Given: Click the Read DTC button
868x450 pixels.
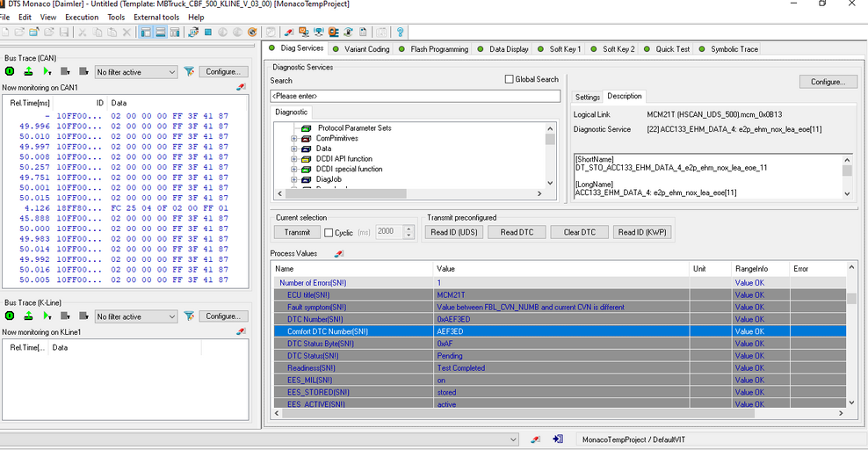Looking at the screenshot, I should pyautogui.click(x=517, y=233).
